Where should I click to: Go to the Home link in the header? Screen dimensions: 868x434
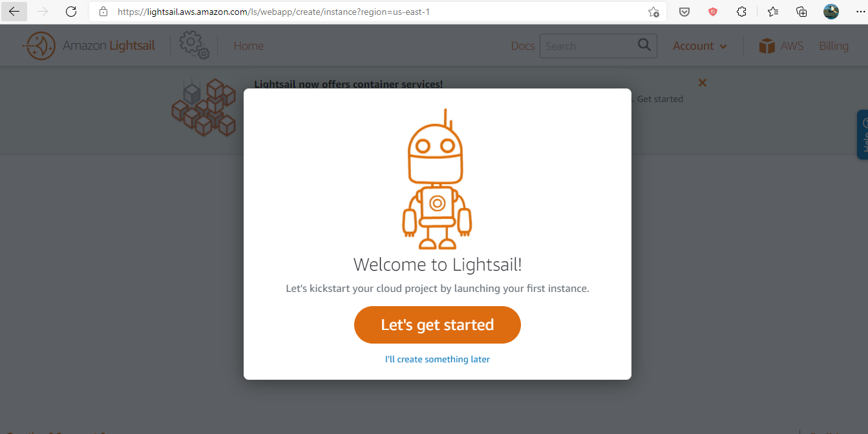point(249,46)
